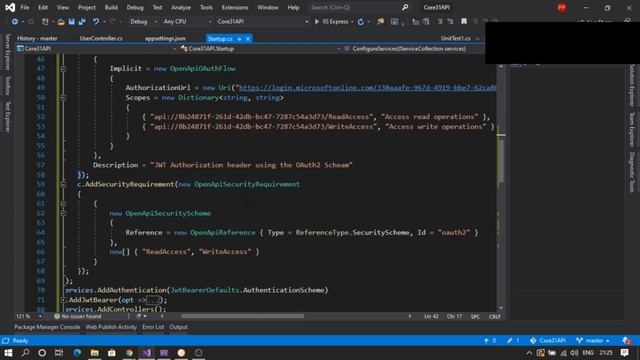Open the Action Center notification icon

(624, 353)
